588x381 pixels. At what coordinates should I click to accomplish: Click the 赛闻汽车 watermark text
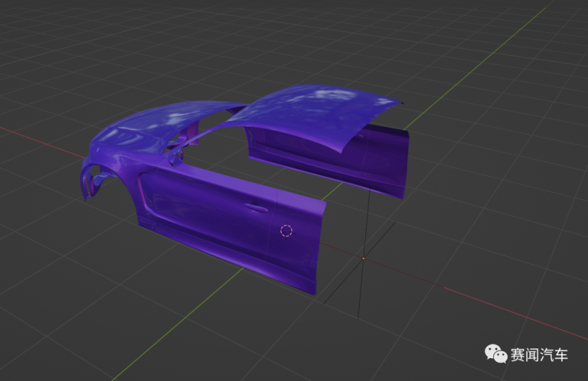pos(539,355)
